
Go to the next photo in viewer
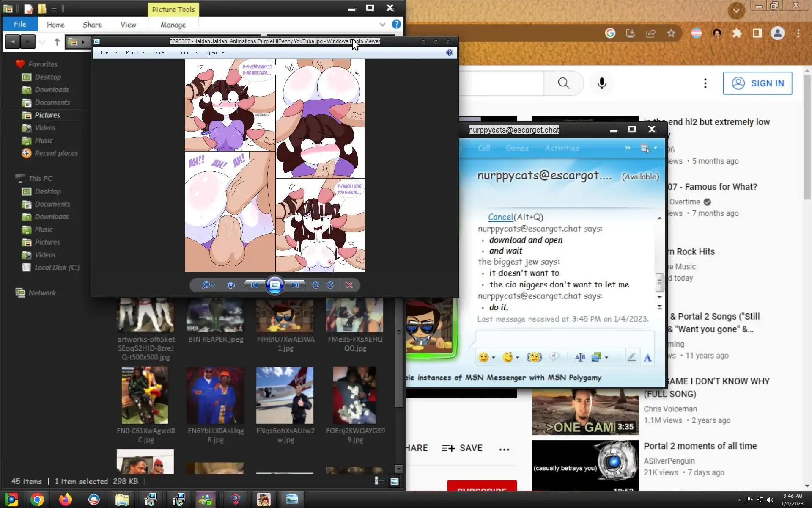[295, 285]
